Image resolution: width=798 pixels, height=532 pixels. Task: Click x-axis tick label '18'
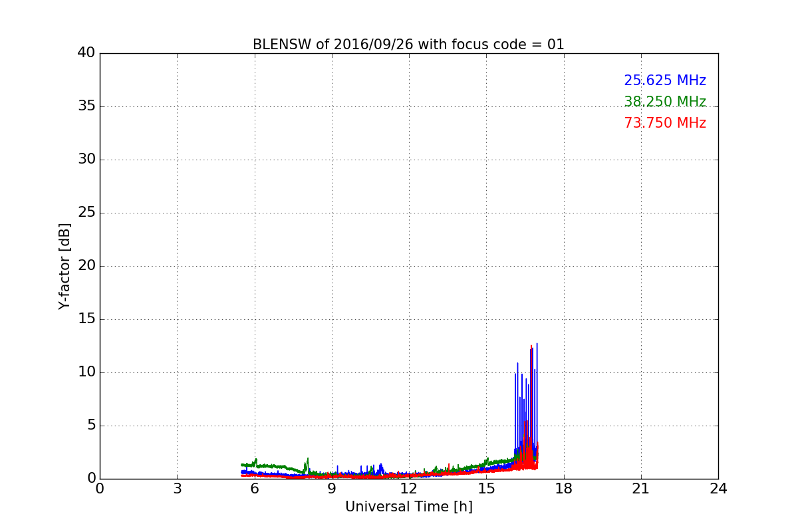tap(564, 489)
